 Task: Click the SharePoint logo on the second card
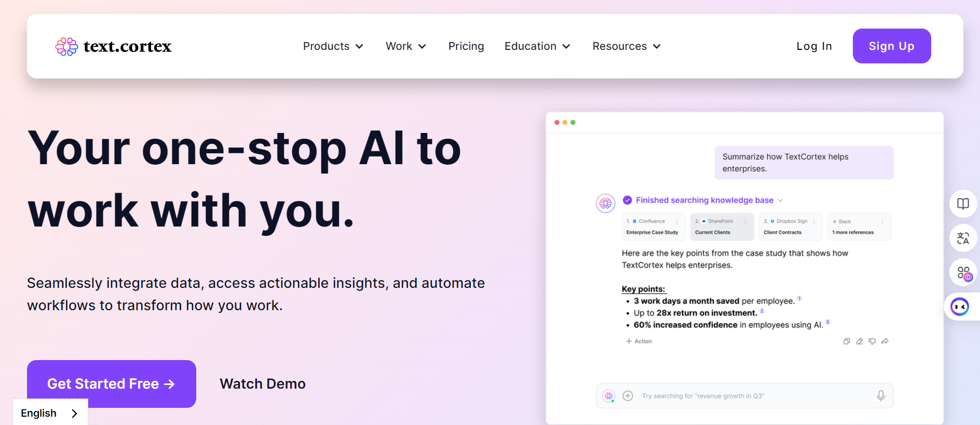pos(704,221)
